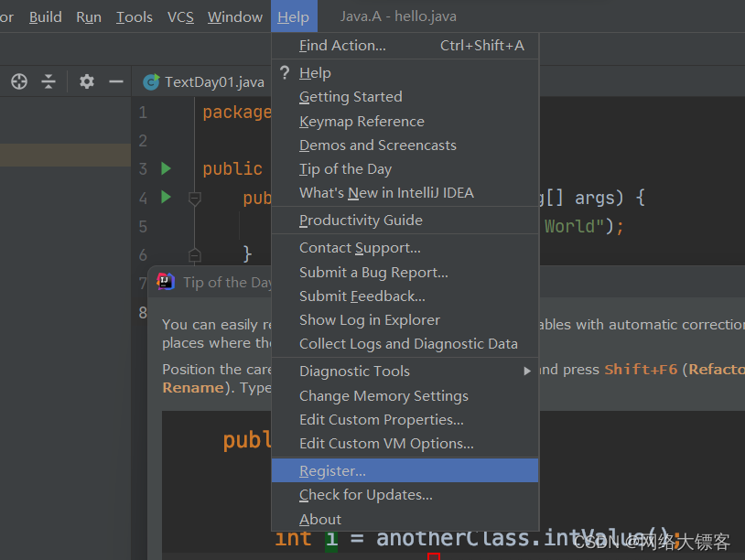Viewport: 745px width, 560px height.
Task: Hide project panel with minus icon
Action: (116, 81)
